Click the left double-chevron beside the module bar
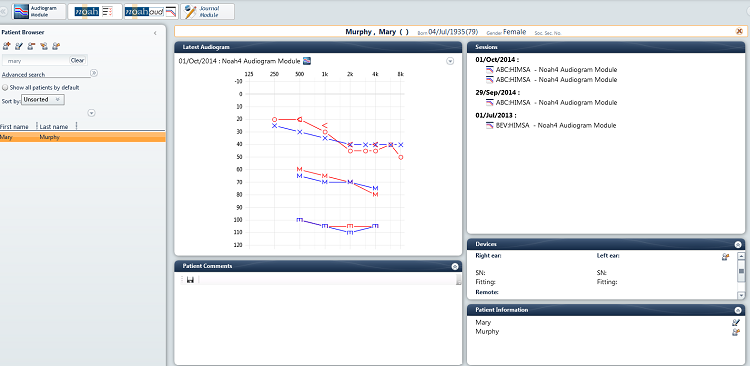The height and width of the screenshot is (366, 750). click(4, 11)
